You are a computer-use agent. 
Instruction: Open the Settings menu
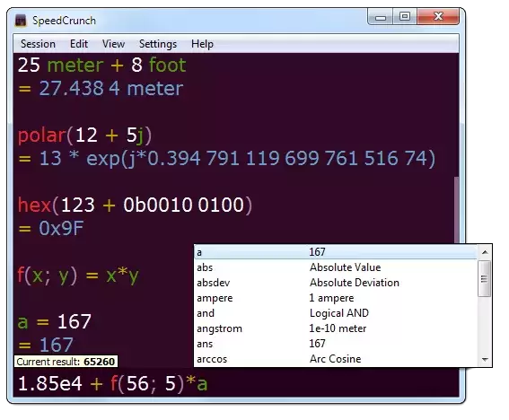[158, 44]
